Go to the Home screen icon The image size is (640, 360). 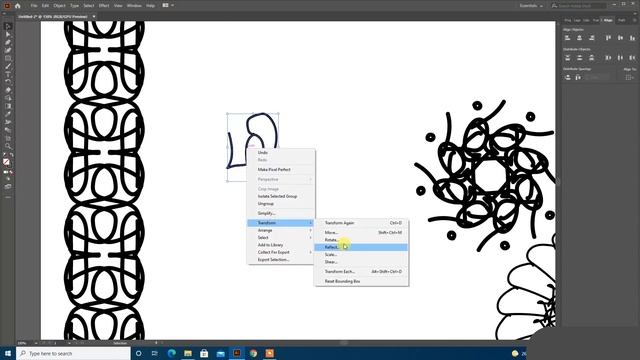(x=18, y=6)
